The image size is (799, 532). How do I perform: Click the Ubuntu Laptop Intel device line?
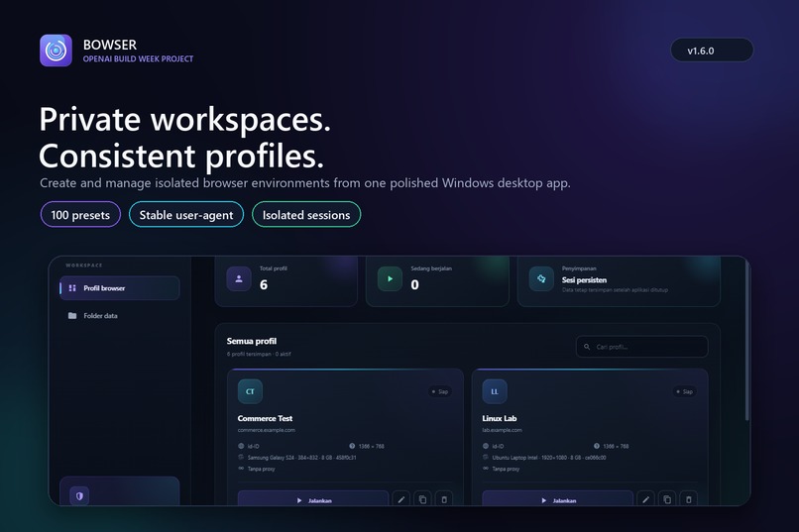549,458
